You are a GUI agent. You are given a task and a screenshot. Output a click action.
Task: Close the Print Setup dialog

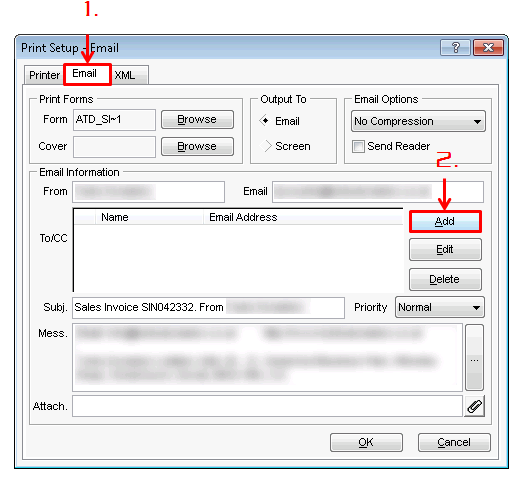click(x=488, y=48)
